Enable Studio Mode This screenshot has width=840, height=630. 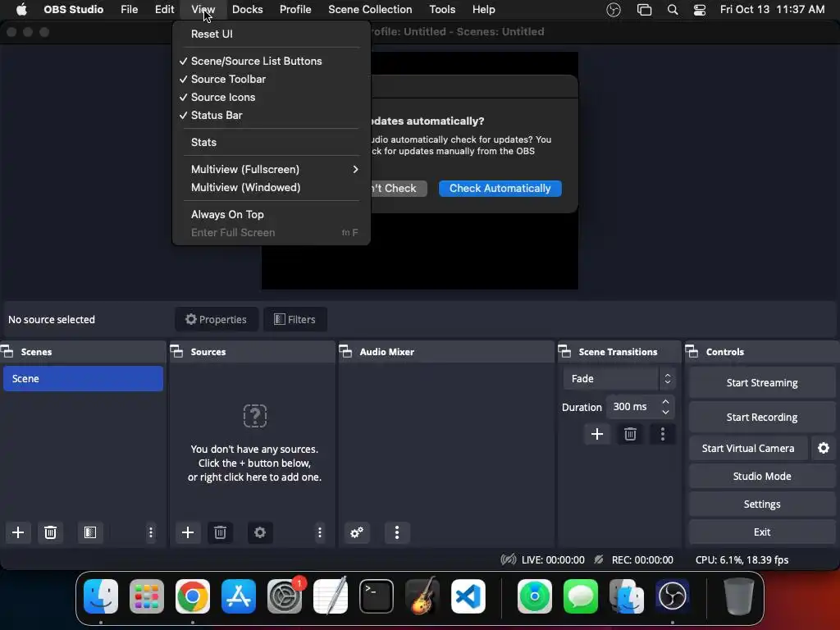coord(762,477)
